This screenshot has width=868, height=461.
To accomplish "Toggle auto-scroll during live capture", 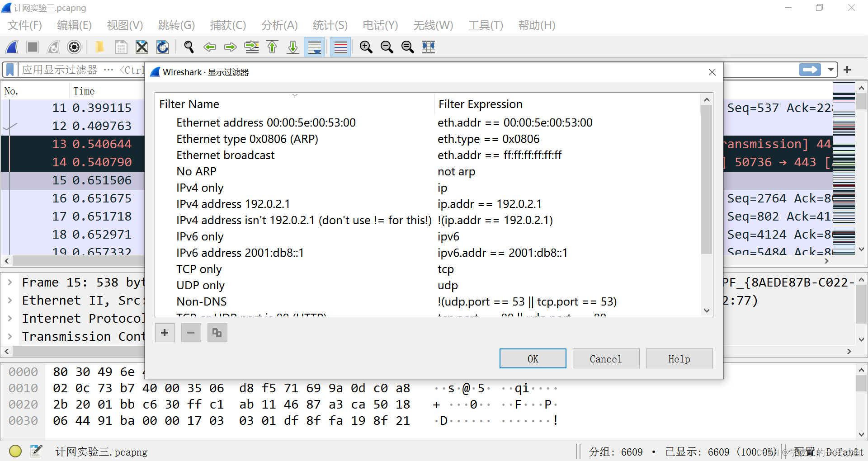I will [314, 47].
